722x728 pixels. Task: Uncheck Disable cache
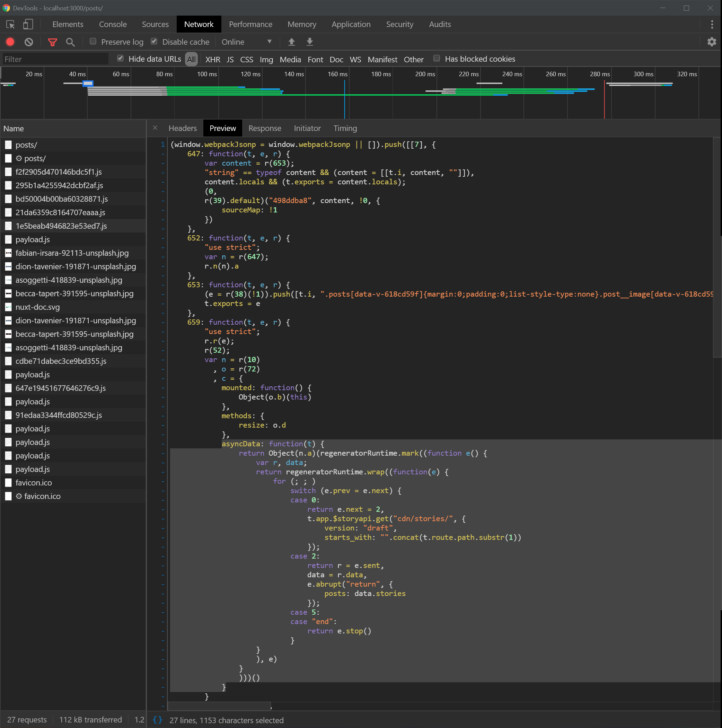[154, 41]
